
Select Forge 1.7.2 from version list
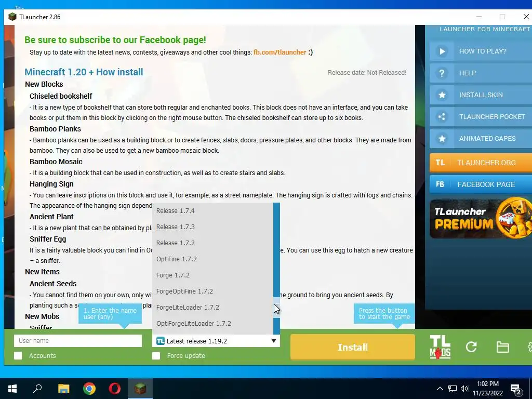coord(212,275)
